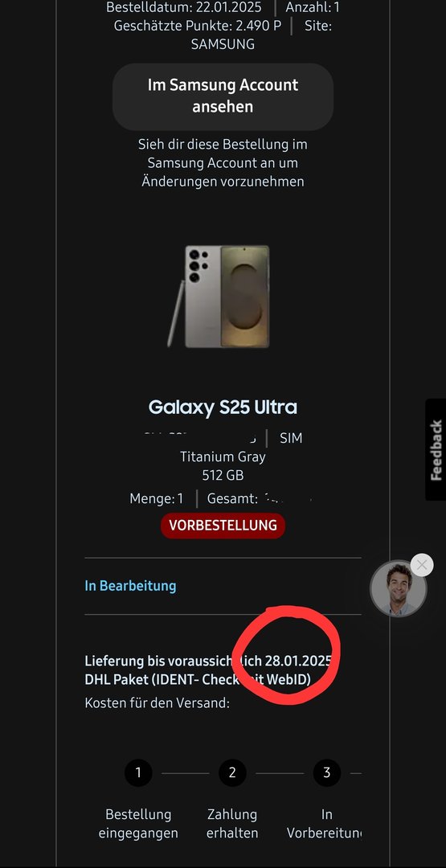
Task: Click the red VORBESTELLUNG badge
Action: tap(223, 526)
